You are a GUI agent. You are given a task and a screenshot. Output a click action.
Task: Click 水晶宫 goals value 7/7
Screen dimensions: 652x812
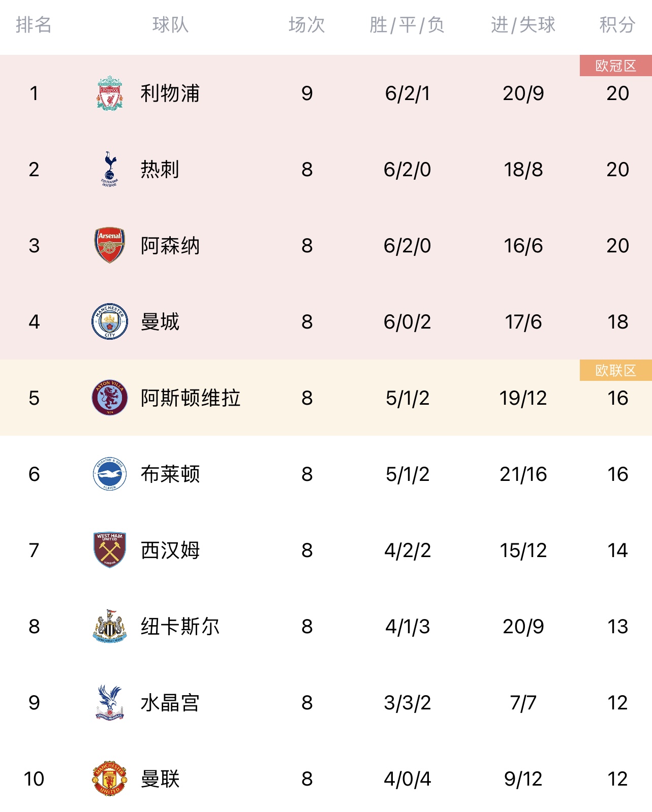point(523,702)
